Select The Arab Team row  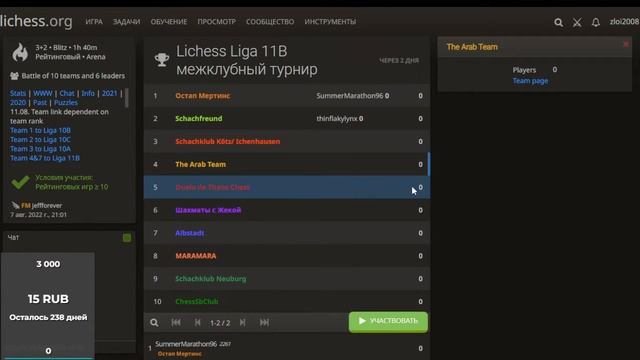[x=287, y=164]
